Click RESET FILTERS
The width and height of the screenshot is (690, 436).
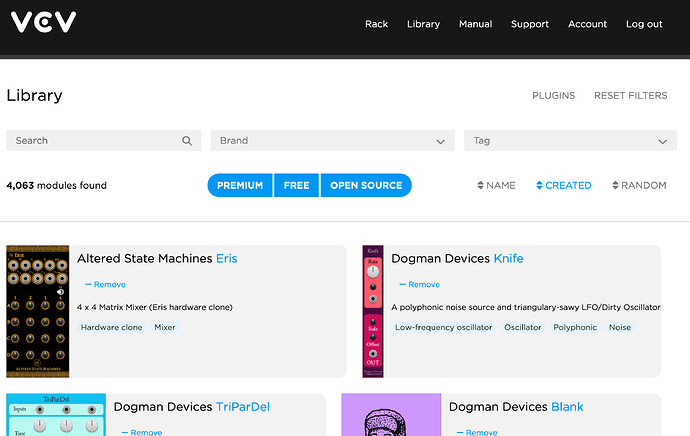[x=631, y=95]
